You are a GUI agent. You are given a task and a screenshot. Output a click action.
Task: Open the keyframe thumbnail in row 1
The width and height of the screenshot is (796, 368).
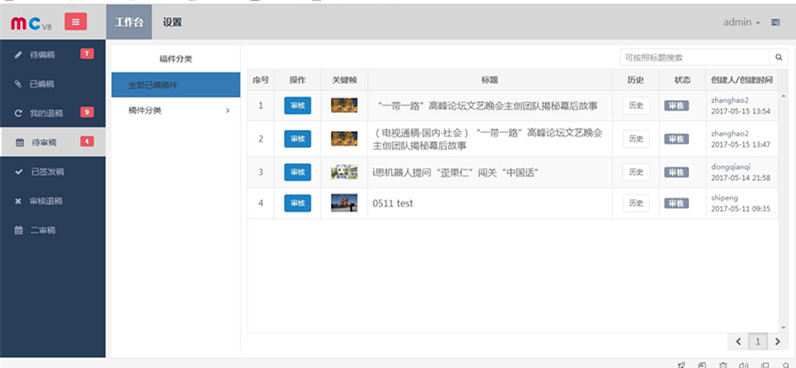pos(344,105)
